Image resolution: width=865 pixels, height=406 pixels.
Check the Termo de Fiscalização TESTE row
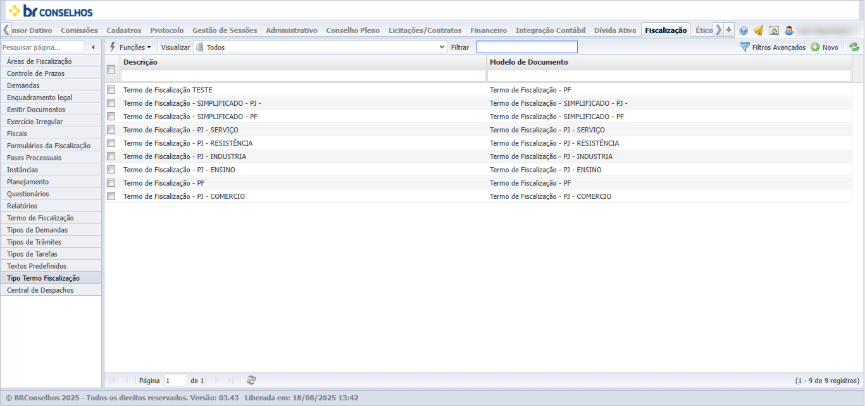coord(111,89)
